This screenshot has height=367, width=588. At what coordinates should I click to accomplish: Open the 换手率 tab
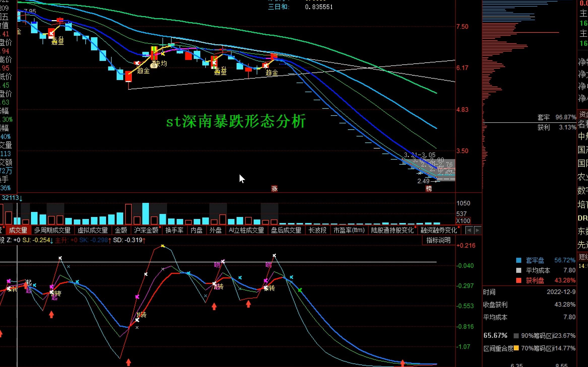(175, 230)
